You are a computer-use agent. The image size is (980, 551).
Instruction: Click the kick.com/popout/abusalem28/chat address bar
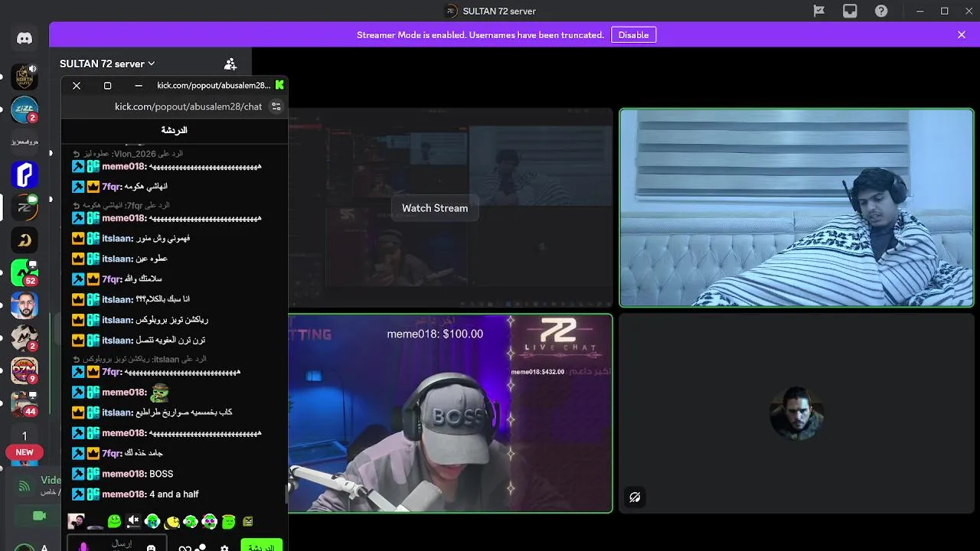(x=188, y=106)
